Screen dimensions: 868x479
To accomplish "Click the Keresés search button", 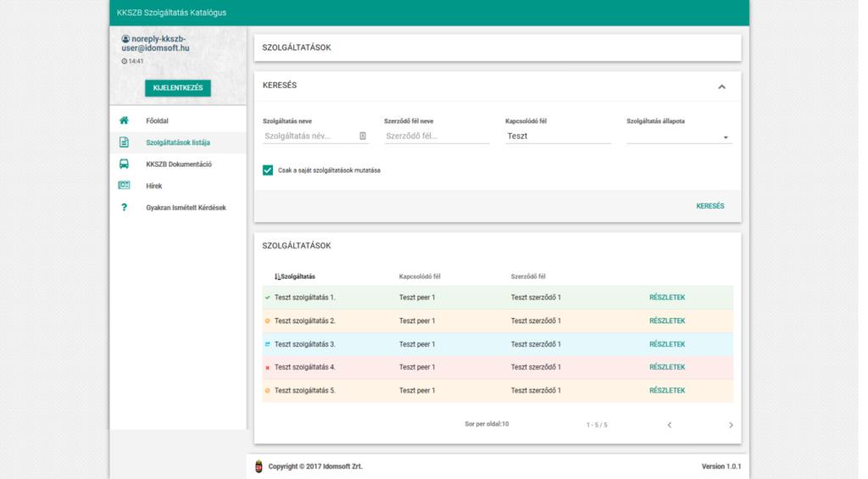I will coord(710,206).
